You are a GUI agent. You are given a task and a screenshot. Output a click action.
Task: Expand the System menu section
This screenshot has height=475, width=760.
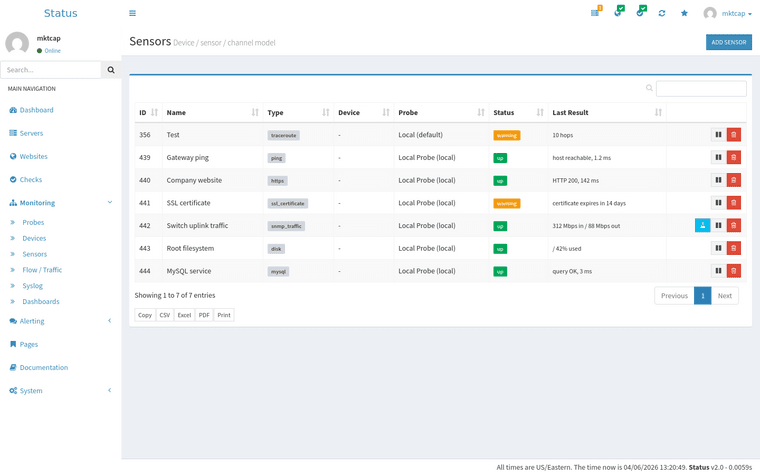tap(61, 391)
